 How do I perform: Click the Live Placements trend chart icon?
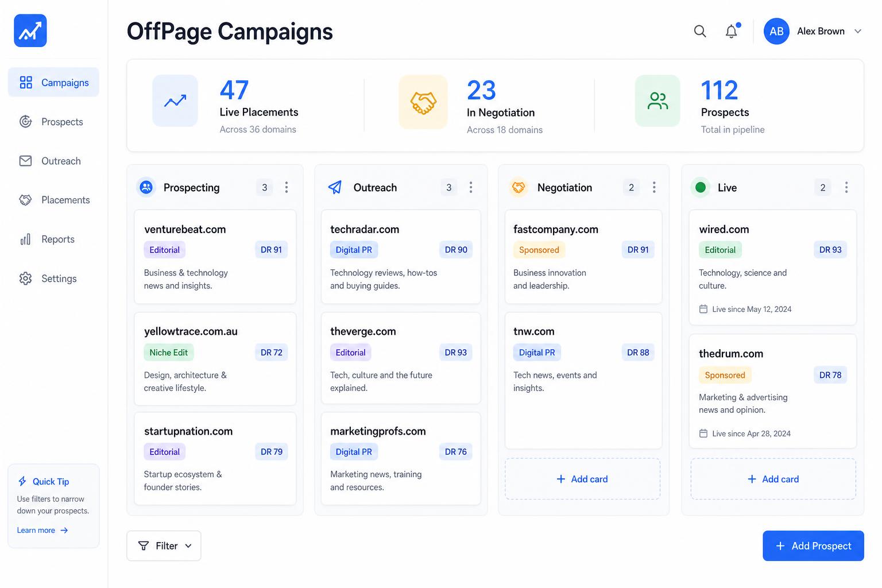tap(175, 100)
